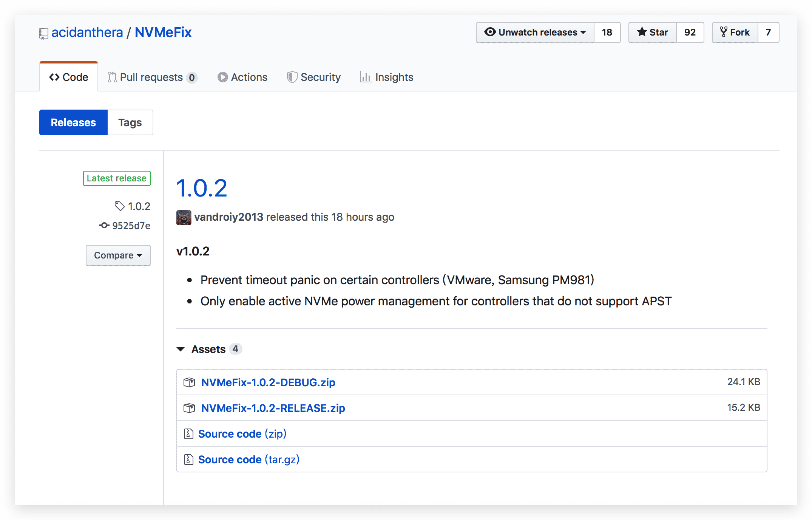Collapse the Assets section triangle
Screen dimensions: 812x520
click(181, 349)
